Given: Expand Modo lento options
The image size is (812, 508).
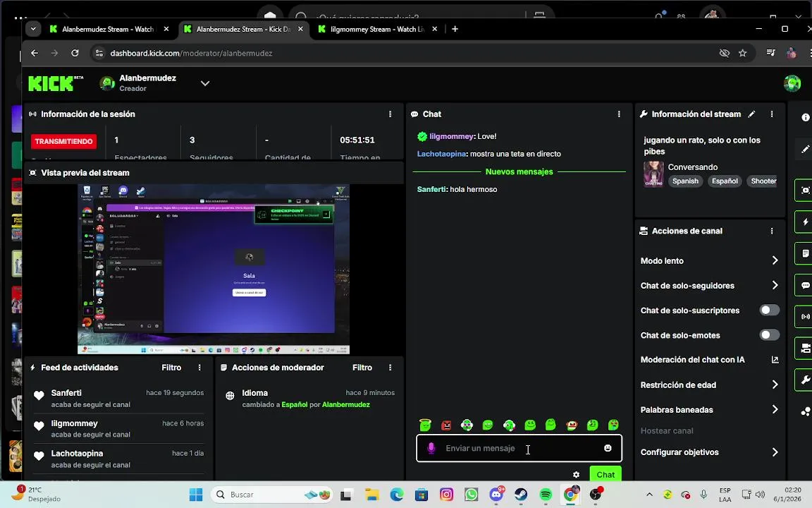Looking at the screenshot, I should [775, 260].
